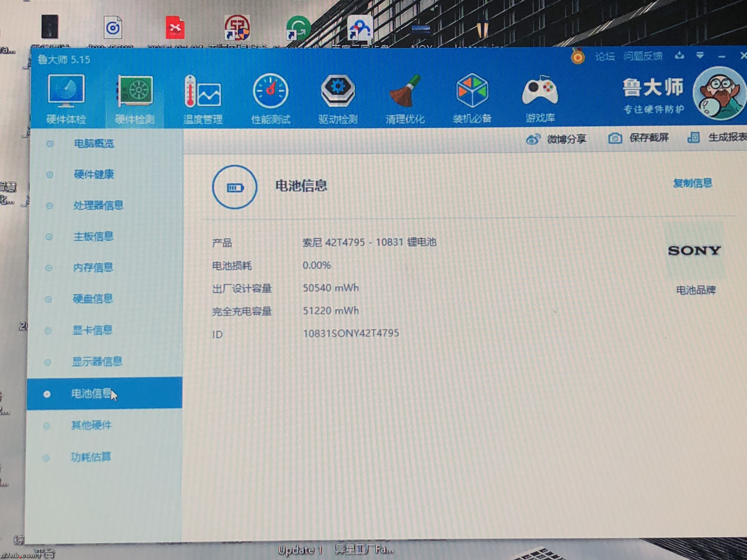Click the SONY battery brand logo
Viewport: 747px width, 560px height.
coord(694,251)
